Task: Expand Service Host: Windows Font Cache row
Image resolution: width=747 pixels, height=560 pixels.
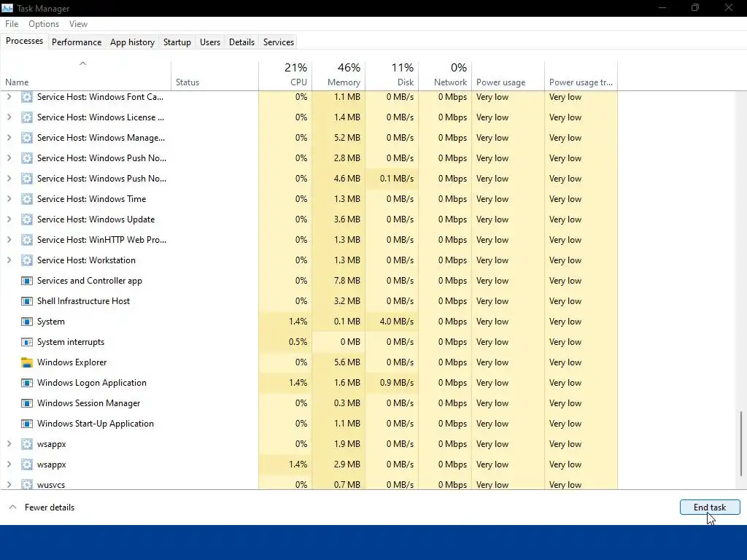Action: pyautogui.click(x=9, y=97)
